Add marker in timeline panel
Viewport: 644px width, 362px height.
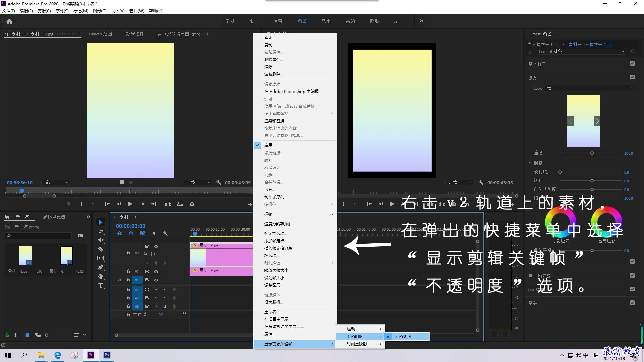[154, 233]
